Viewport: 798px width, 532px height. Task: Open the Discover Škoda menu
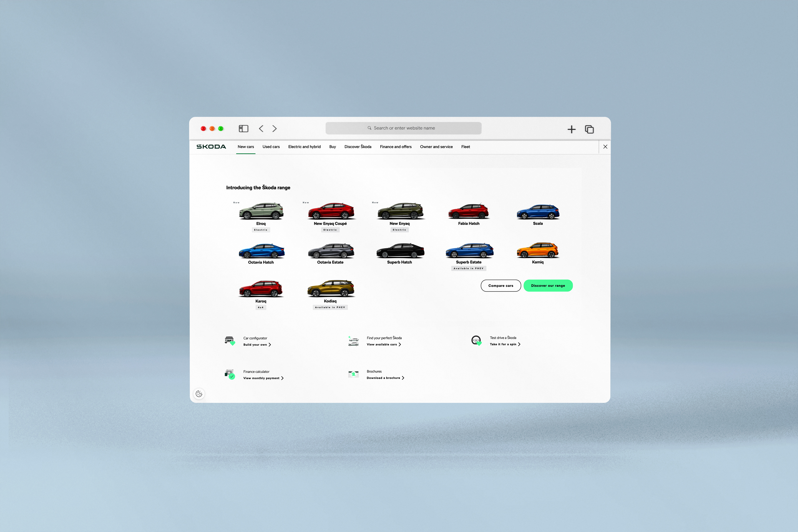(x=358, y=147)
